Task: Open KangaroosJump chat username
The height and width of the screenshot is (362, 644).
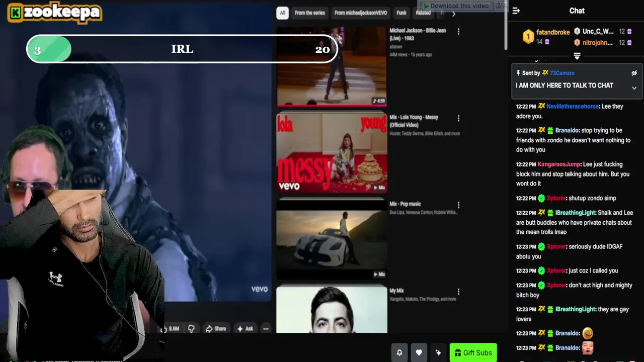Action: click(558, 164)
